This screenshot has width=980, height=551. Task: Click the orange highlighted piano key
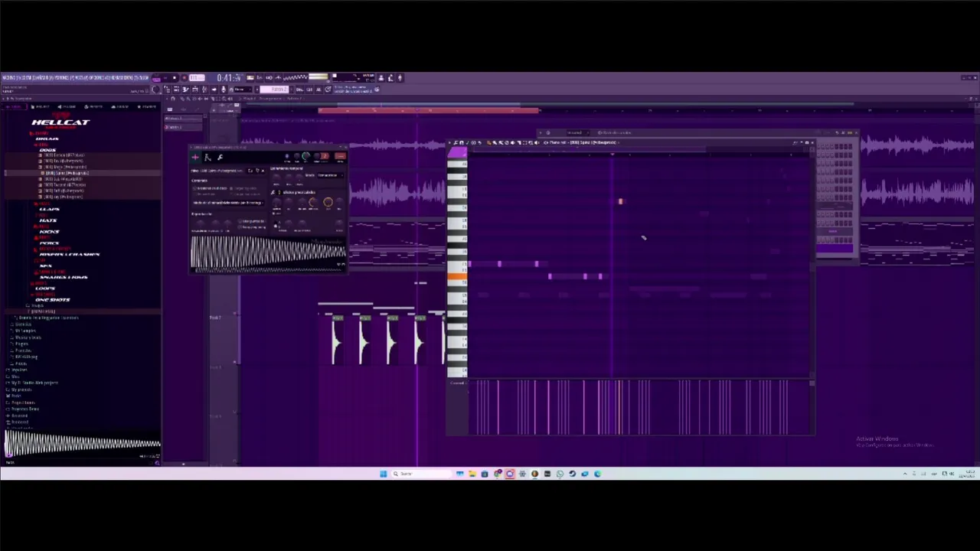pos(457,277)
